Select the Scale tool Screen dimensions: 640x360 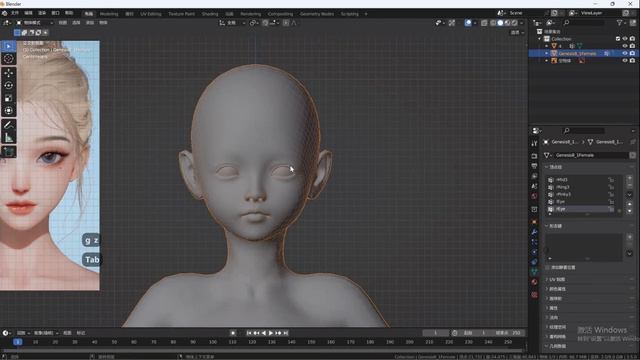9,98
